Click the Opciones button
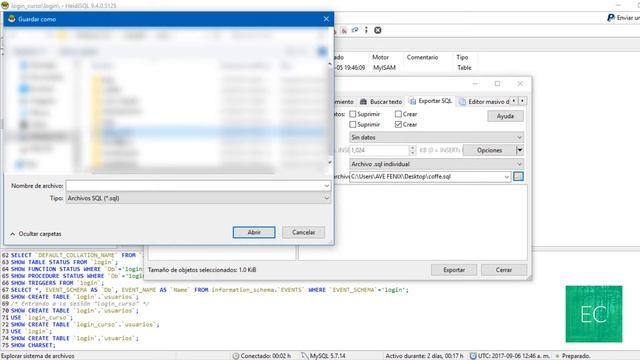Image resolution: width=640 pixels, height=360 pixels. coord(489,150)
